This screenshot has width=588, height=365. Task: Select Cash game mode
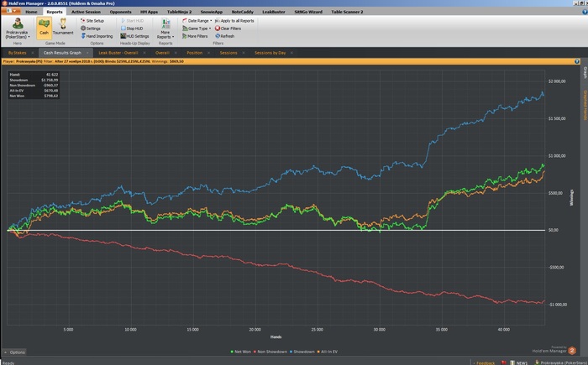45,28
